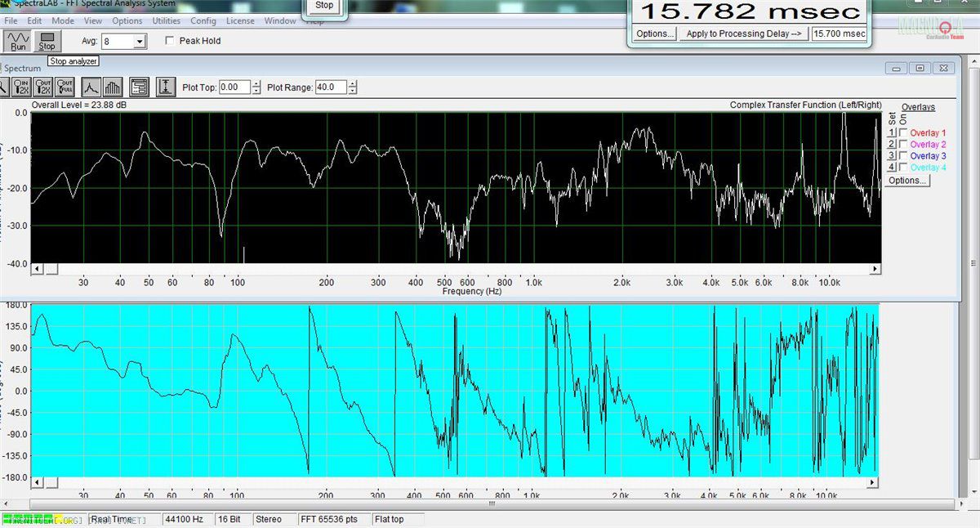Turn on the Overlay 1 checkbox
This screenshot has width=980, height=528.
coord(902,133)
